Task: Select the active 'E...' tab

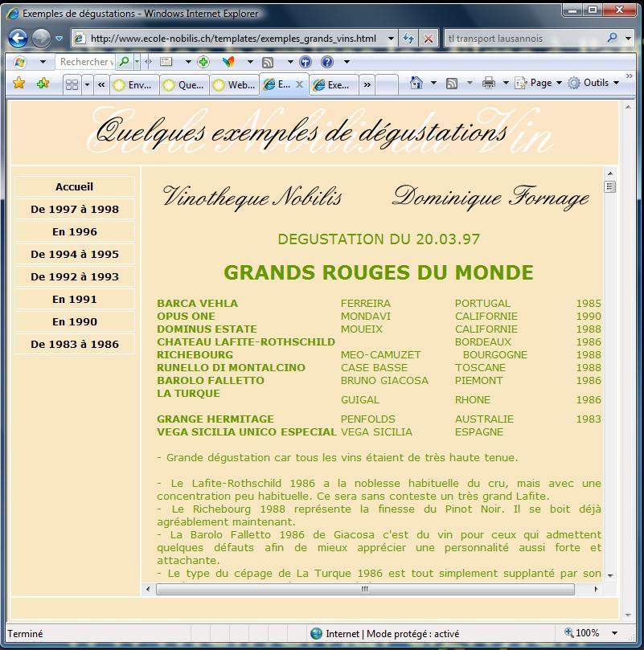Action: [279, 84]
